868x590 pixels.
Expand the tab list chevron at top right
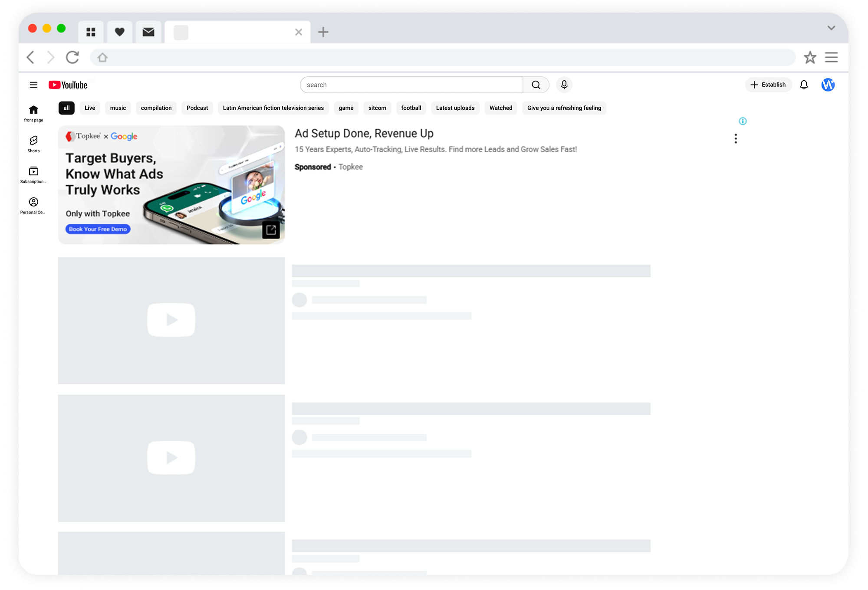831,28
